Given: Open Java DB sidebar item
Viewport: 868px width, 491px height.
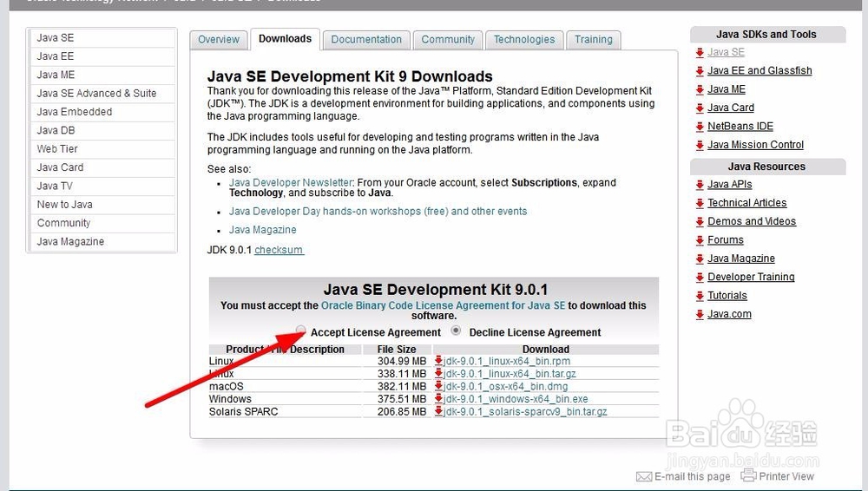Looking at the screenshot, I should [x=102, y=131].
